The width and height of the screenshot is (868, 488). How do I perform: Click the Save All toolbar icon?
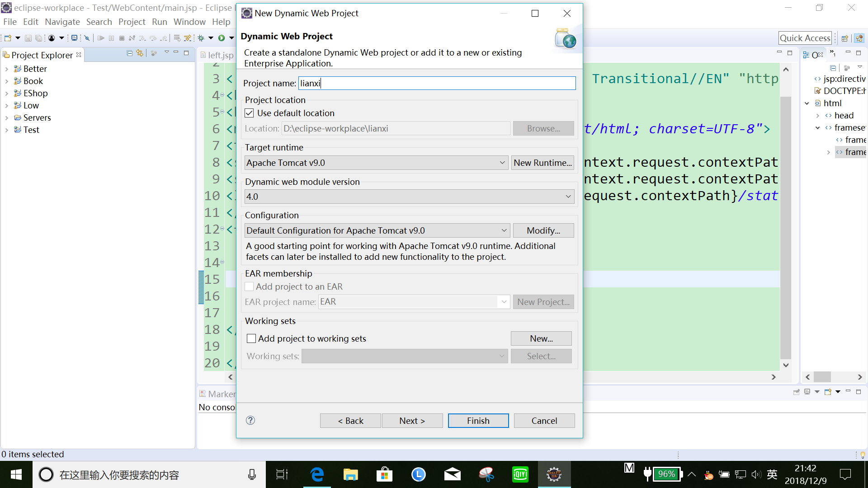(x=39, y=38)
